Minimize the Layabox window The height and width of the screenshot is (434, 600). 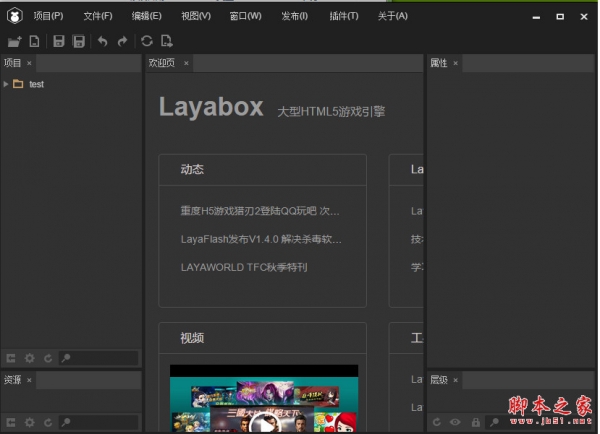[x=536, y=17]
